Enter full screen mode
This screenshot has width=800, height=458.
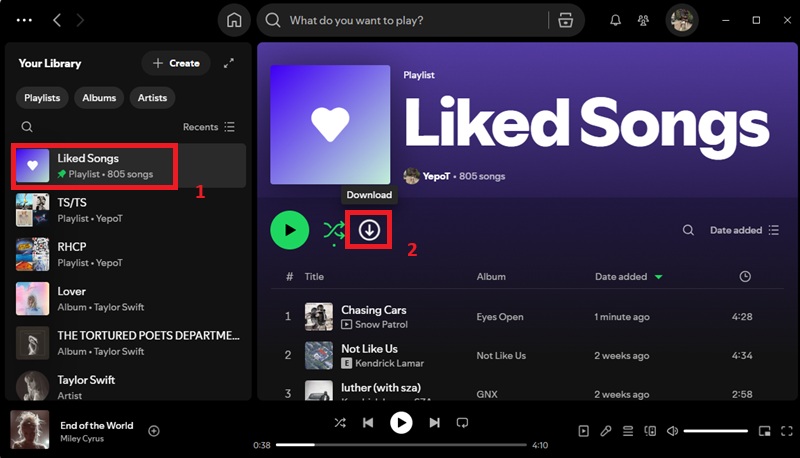[x=787, y=431]
